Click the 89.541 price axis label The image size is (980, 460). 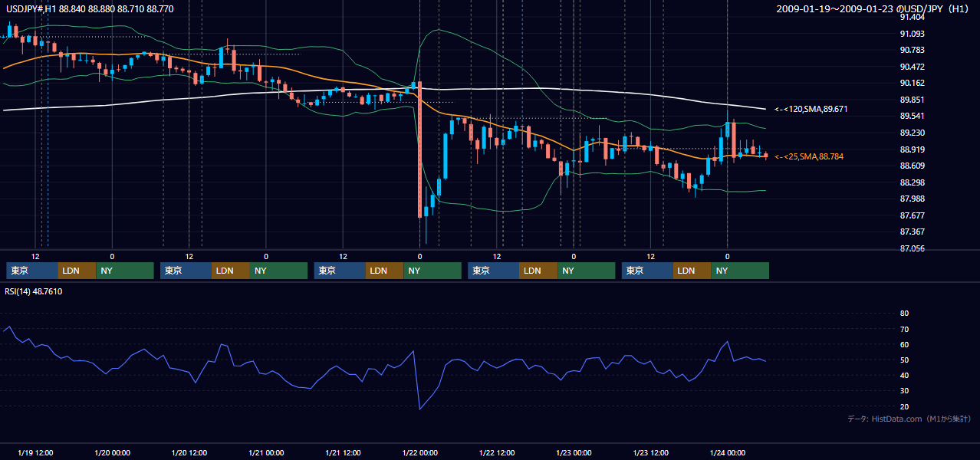click(x=912, y=117)
